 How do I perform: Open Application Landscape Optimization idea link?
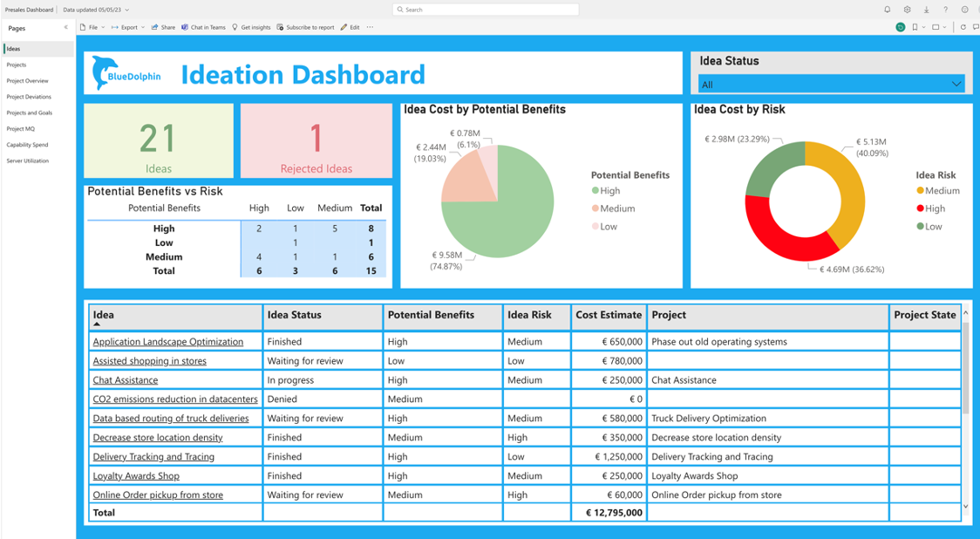168,342
